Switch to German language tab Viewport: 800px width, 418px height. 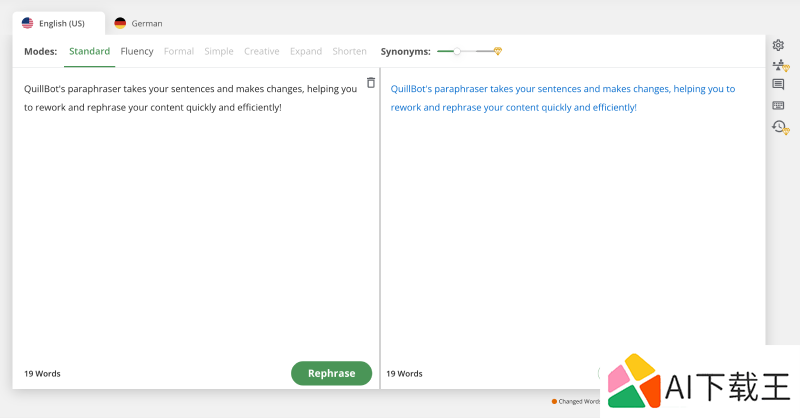[138, 23]
